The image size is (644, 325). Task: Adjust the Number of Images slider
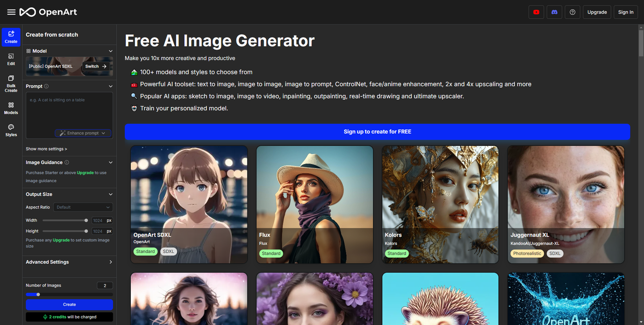(x=69, y=295)
